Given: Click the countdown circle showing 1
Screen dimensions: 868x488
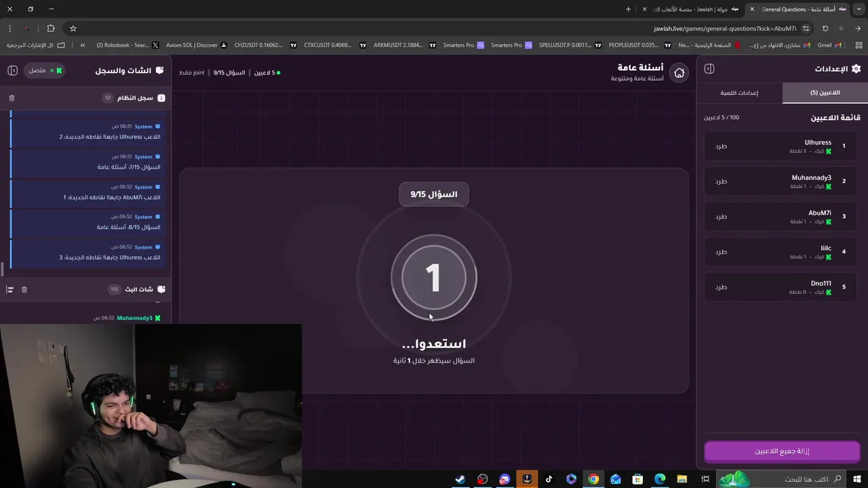Looking at the screenshot, I should [x=434, y=278].
